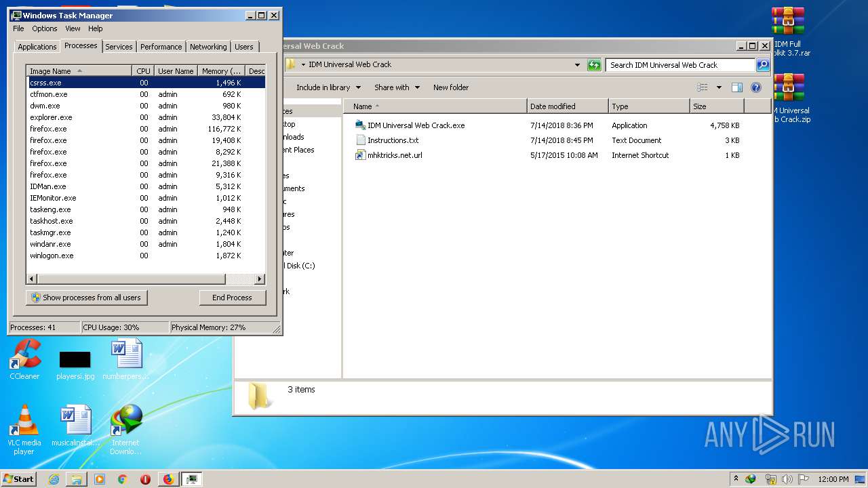This screenshot has width=868, height=488.
Task: Select Instructions.txt file icon
Action: [361, 140]
